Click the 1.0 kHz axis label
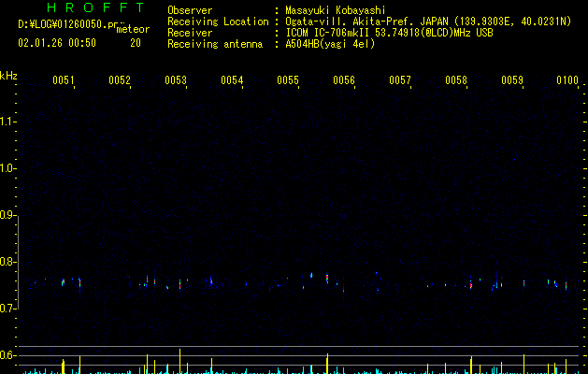Screen dimensions: 588x374 7,168
